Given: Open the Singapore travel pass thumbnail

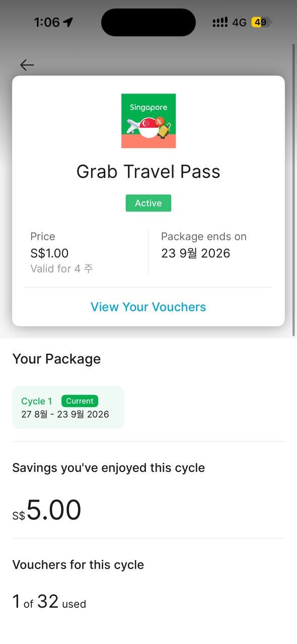Looking at the screenshot, I should click(148, 121).
